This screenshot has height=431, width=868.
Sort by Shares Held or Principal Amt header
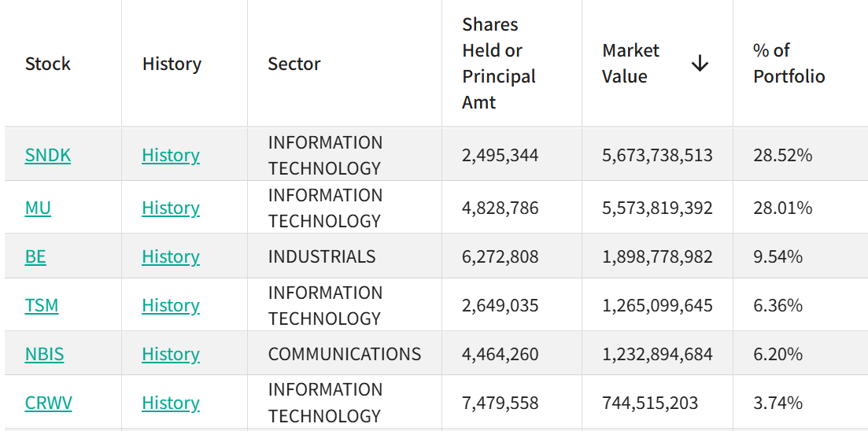(499, 64)
